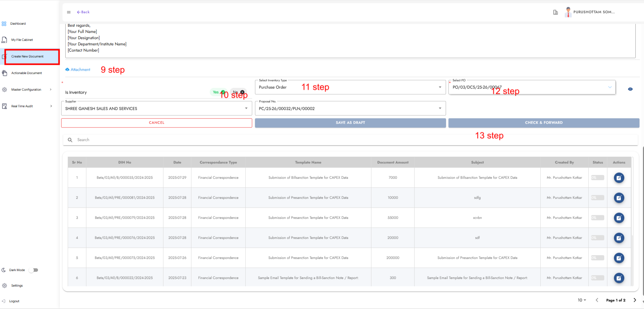
Task: Click the edit icon for row 1
Action: [619, 178]
